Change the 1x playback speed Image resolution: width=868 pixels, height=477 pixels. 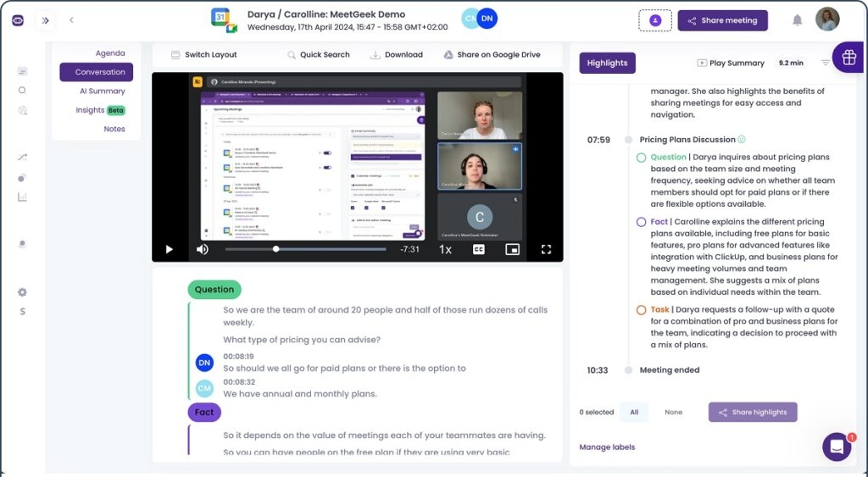(445, 250)
